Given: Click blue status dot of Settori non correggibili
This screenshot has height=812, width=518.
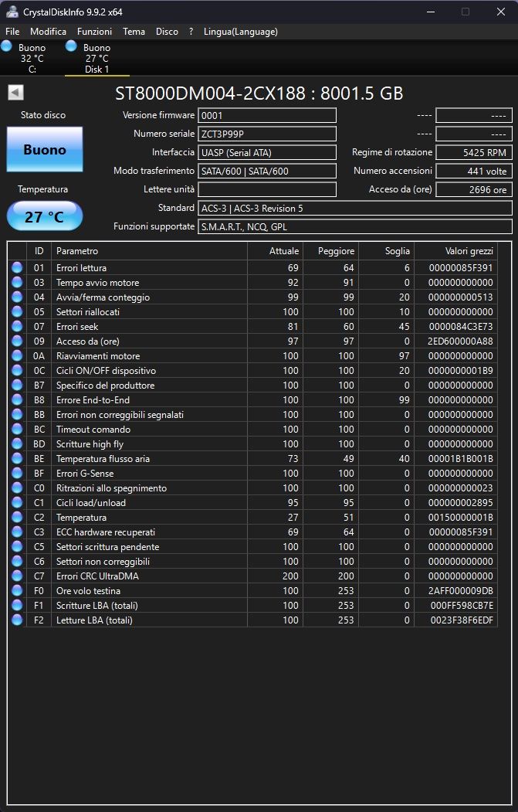Looking at the screenshot, I should click(17, 562).
